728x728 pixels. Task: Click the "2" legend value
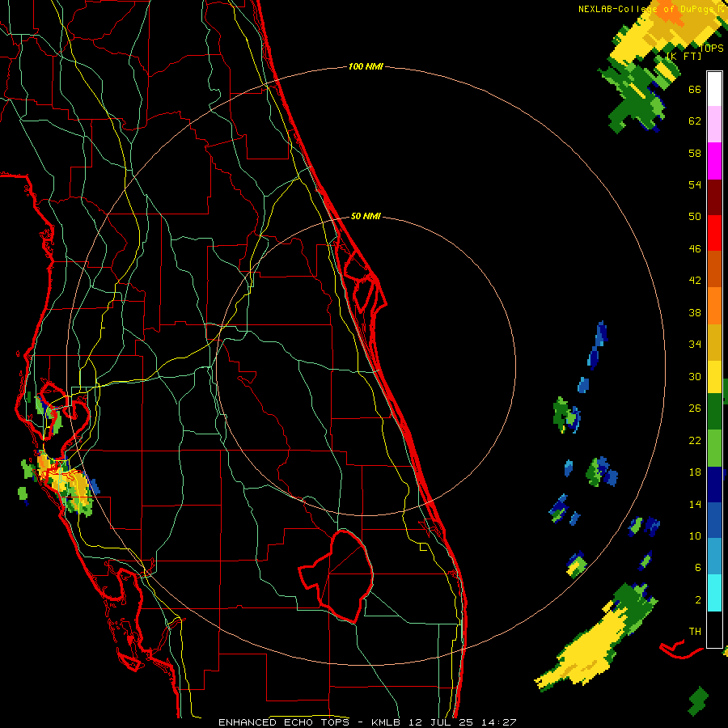point(698,600)
